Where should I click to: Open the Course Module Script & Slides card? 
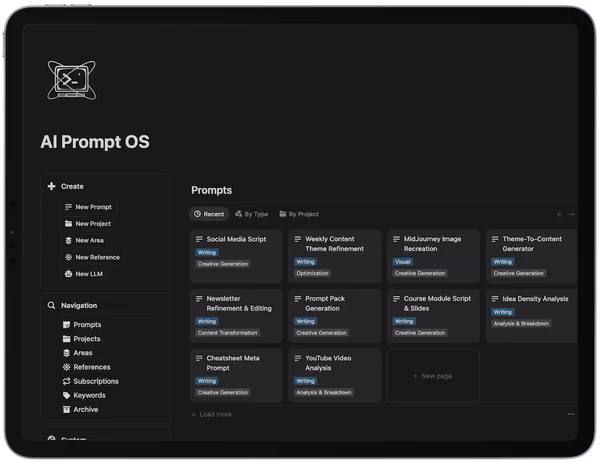433,316
